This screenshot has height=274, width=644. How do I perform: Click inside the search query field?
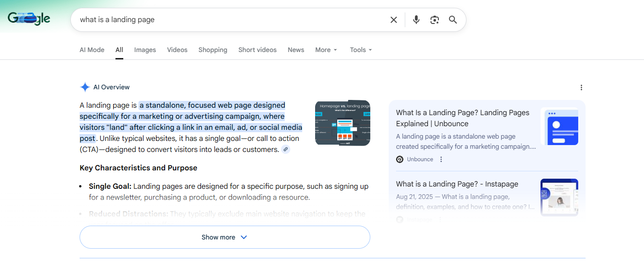[230, 20]
